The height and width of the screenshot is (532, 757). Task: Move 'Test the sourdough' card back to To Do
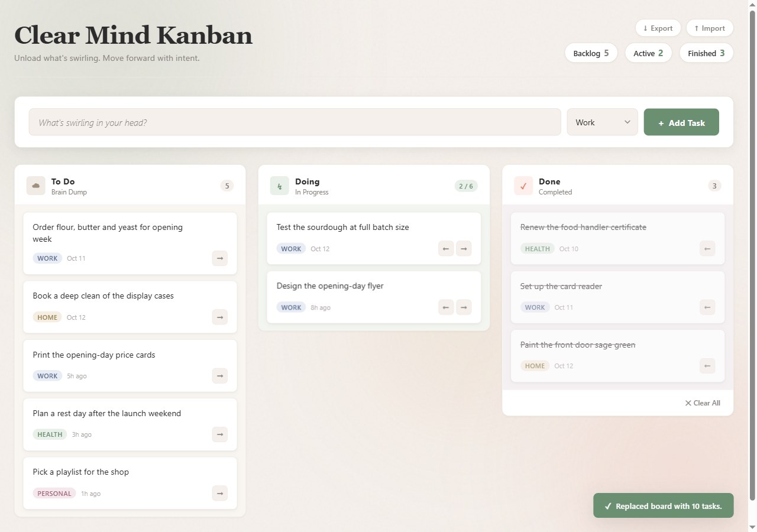[446, 249]
